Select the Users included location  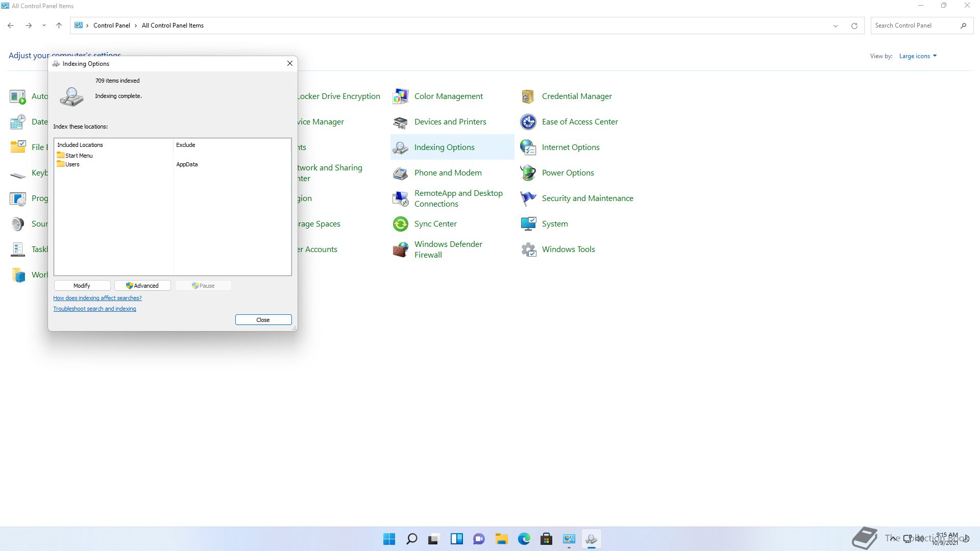point(68,164)
